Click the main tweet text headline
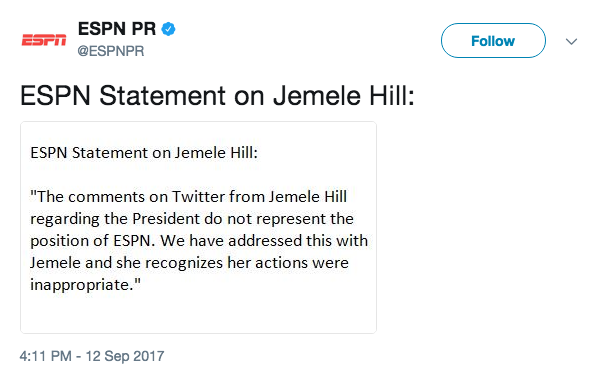 217,96
